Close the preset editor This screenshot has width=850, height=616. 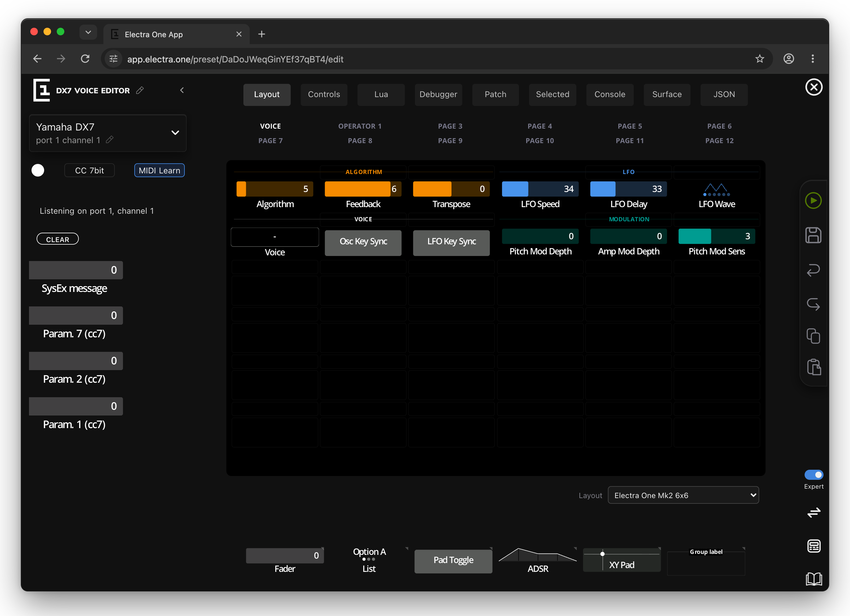click(x=814, y=87)
